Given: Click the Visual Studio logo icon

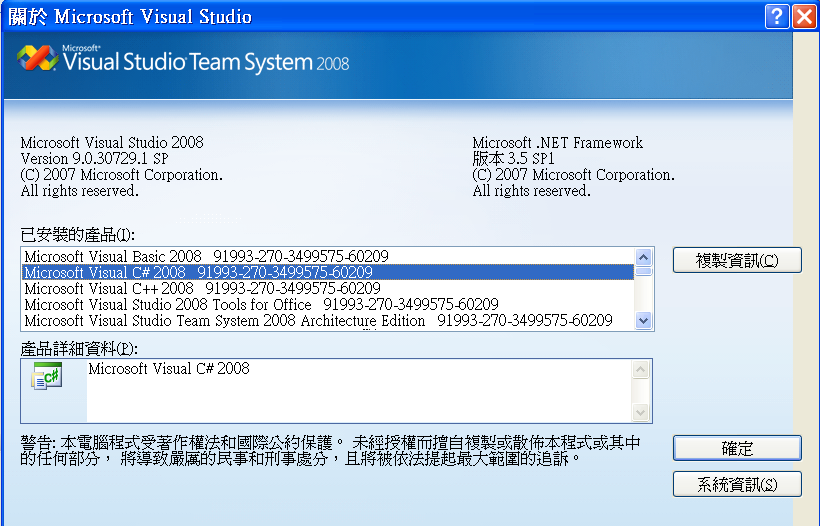Looking at the screenshot, I should click(x=38, y=58).
